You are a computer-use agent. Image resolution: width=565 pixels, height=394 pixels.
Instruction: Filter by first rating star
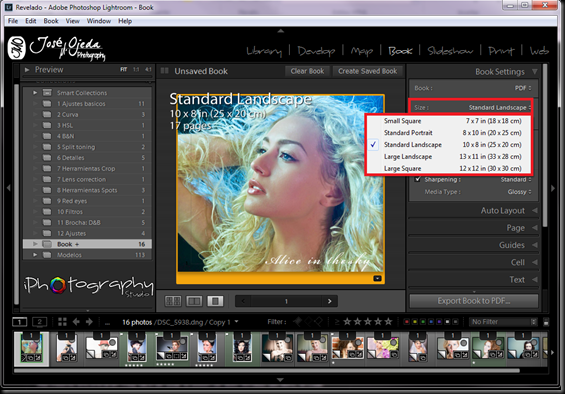pos(347,322)
